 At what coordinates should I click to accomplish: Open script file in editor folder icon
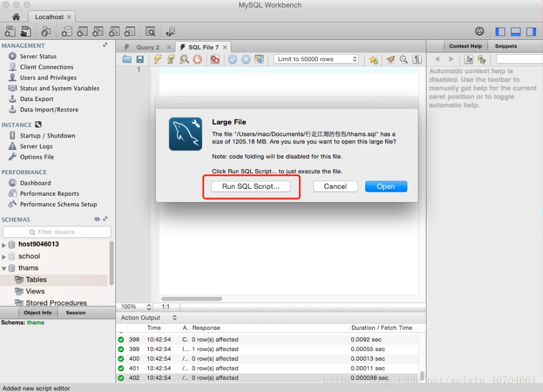[x=127, y=59]
